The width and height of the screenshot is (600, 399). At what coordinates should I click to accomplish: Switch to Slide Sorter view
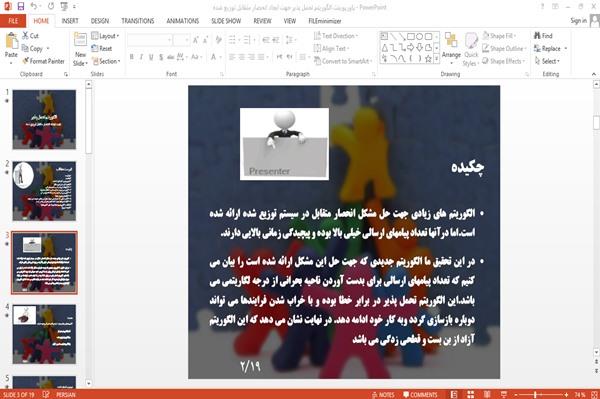pos(470,394)
